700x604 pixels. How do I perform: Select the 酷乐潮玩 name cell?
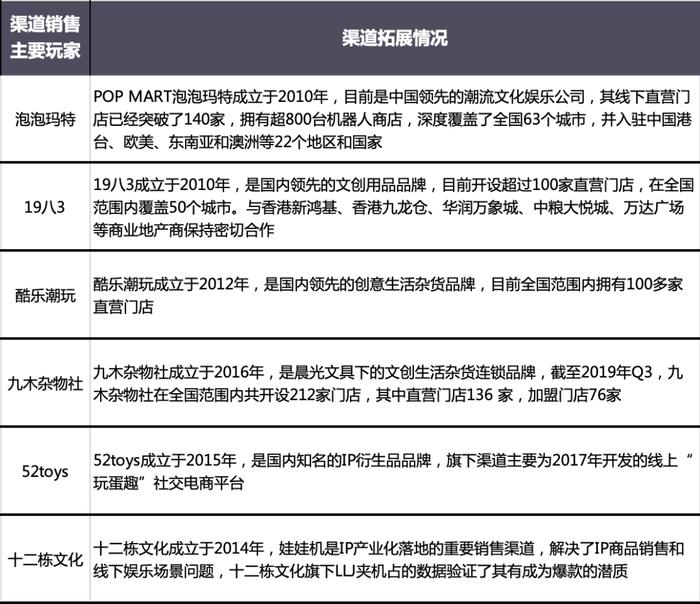tap(45, 295)
